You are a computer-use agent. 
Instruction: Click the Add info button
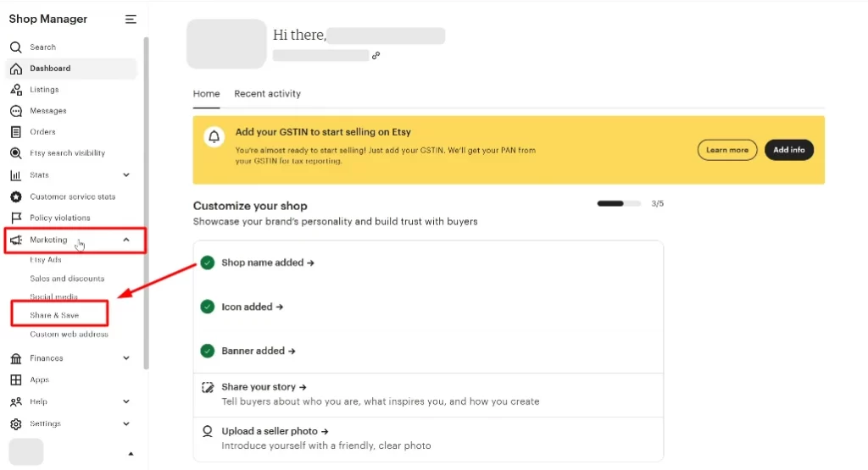[789, 150]
